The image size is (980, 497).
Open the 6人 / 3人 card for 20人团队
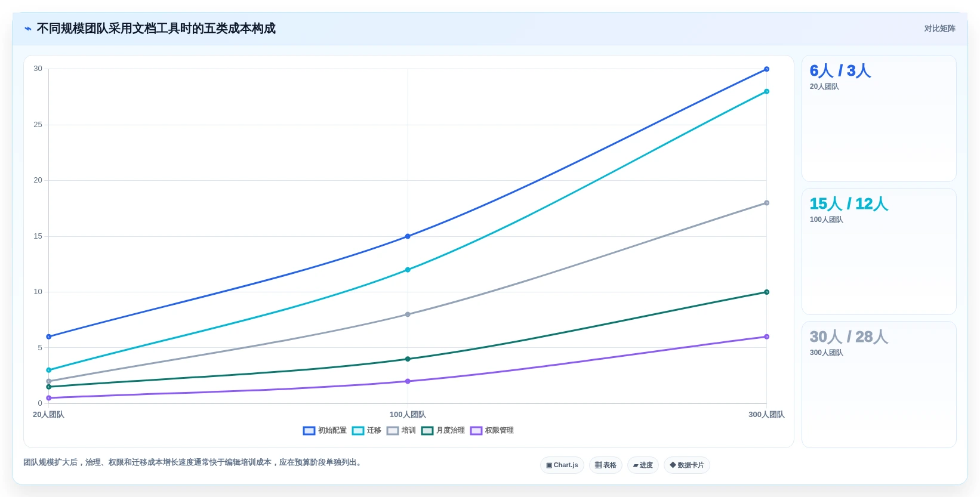(x=879, y=119)
